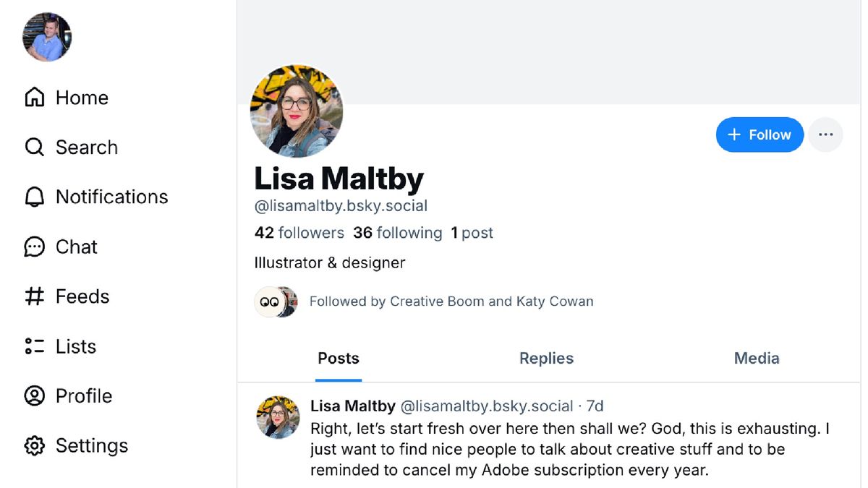
Task: Select the Posts tab
Action: [339, 359]
